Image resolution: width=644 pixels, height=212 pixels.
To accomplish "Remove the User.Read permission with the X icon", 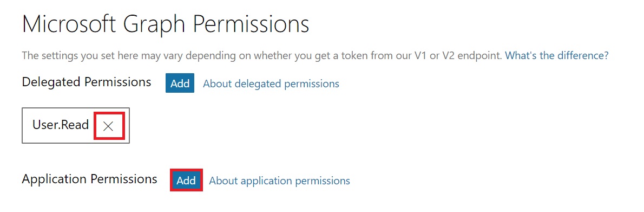I will pos(108,126).
